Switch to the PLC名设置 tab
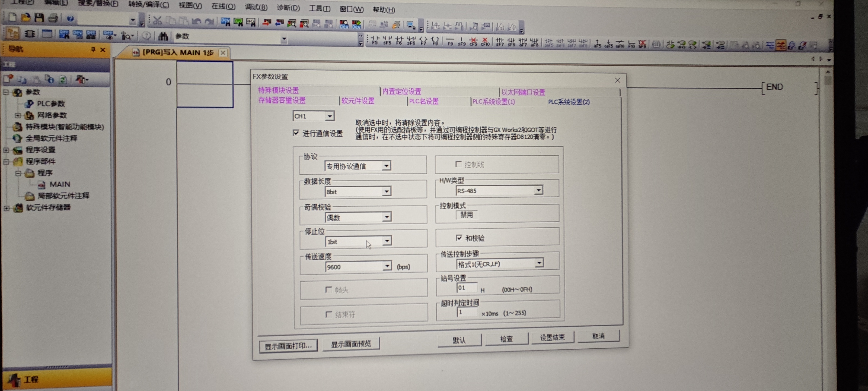Image resolution: width=868 pixels, height=391 pixels. (x=423, y=101)
